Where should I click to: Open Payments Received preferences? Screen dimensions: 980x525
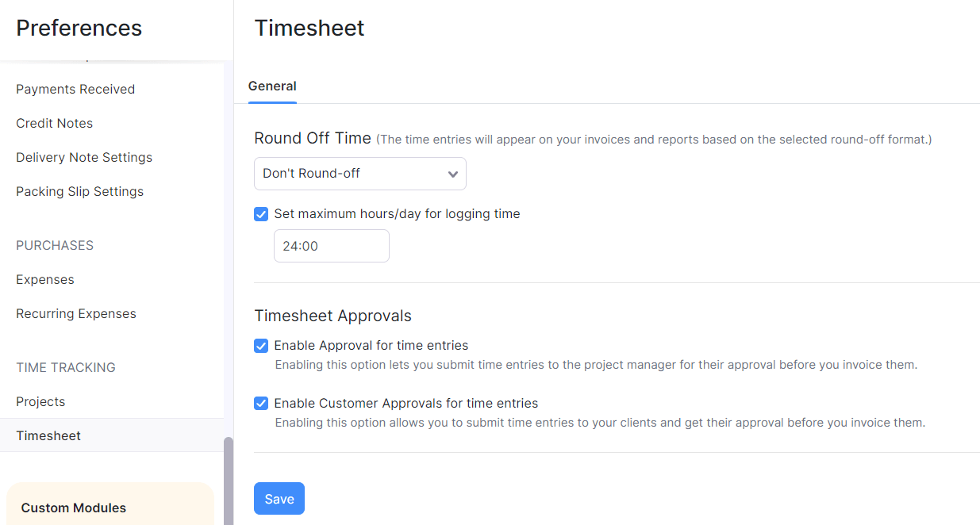click(75, 89)
